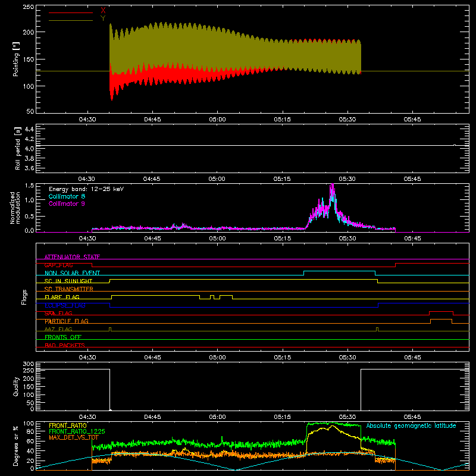Image resolution: width=476 pixels, height=476 pixels.
Task: Click the FRONTS_OFF flag label
Action: tap(63, 337)
